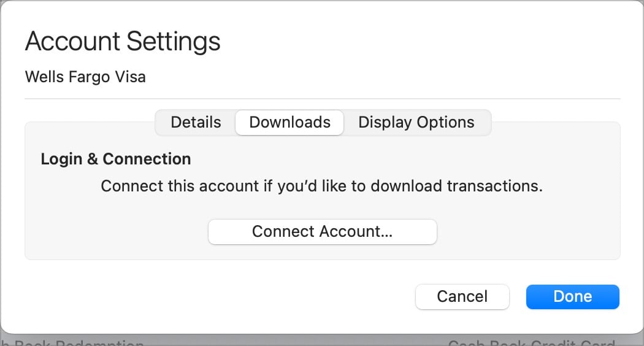Image resolution: width=644 pixels, height=346 pixels.
Task: Open the Display Options tab
Action: 416,123
